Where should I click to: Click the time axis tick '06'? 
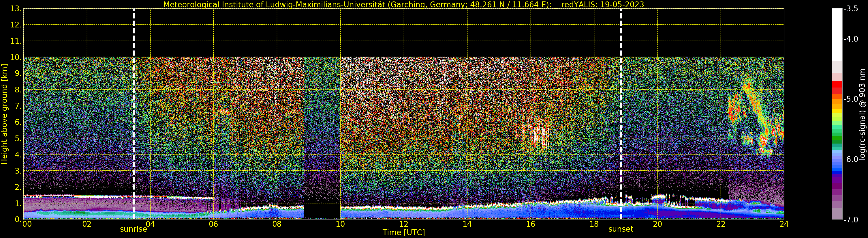click(214, 224)
